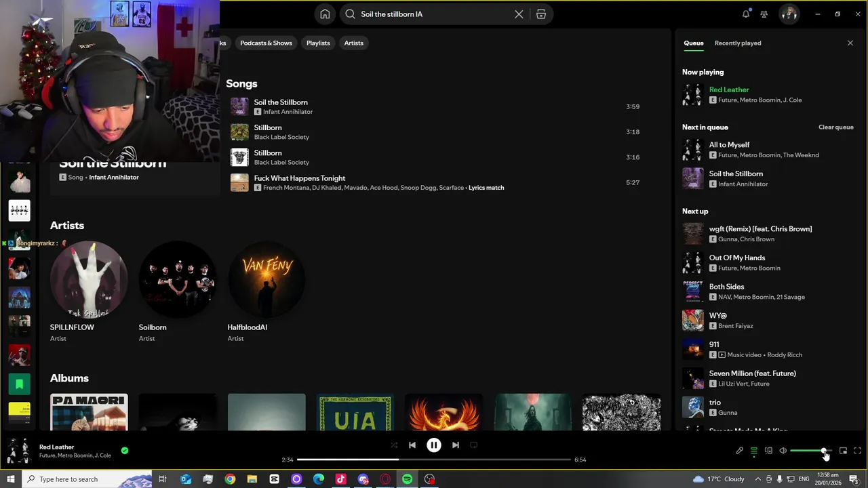
Task: Open Task View on the taskbar
Action: click(163, 479)
